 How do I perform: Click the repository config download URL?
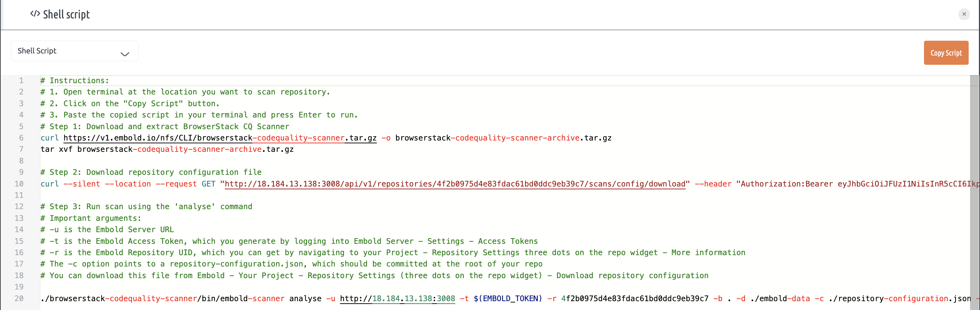click(x=455, y=184)
